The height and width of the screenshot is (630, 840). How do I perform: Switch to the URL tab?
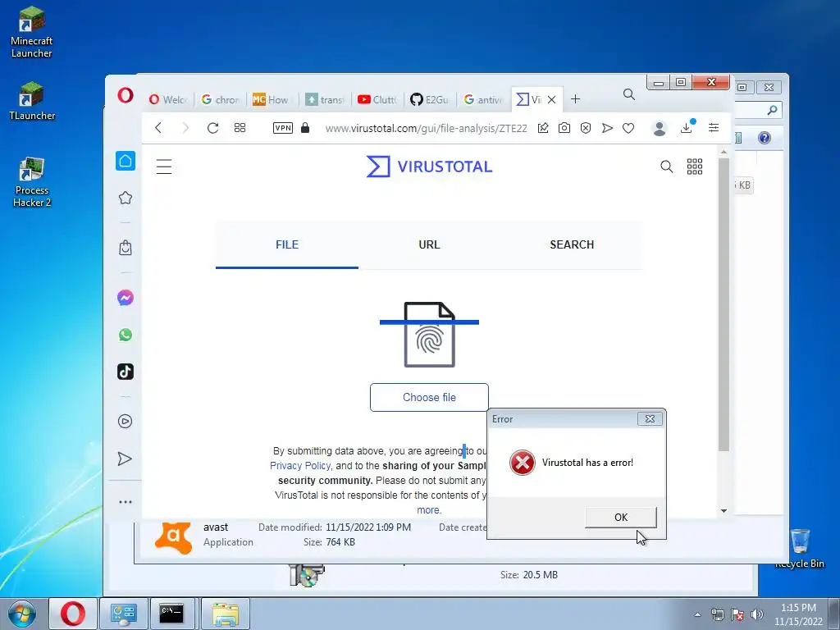[429, 244]
